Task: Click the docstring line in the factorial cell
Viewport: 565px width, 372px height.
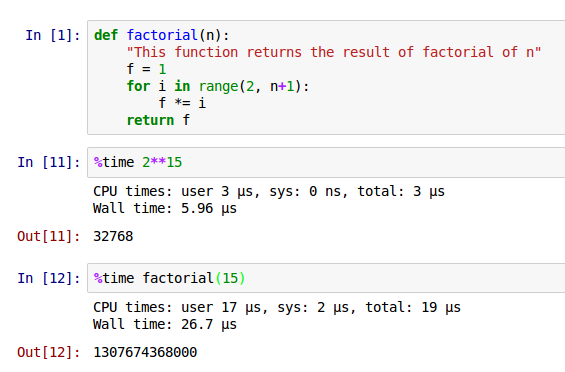Action: [334, 52]
